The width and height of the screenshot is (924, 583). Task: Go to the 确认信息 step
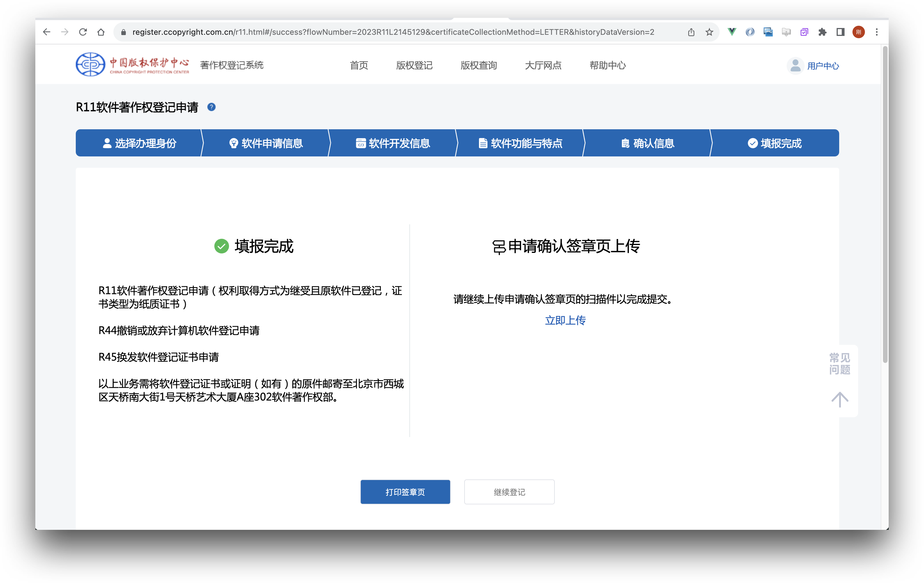(x=647, y=143)
